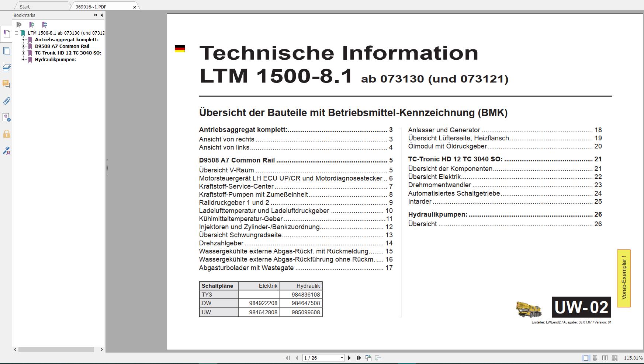Open the Layers panel
Image resolution: width=644 pixels, height=364 pixels.
click(x=6, y=68)
